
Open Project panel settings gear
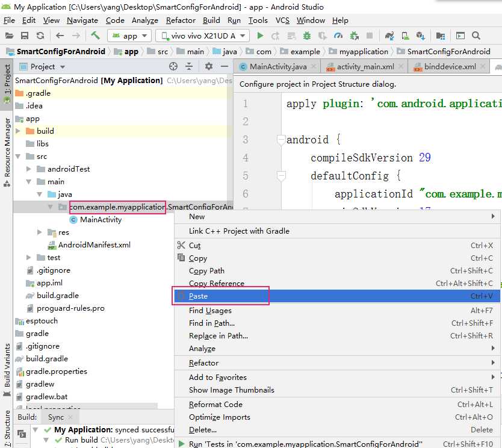click(209, 66)
